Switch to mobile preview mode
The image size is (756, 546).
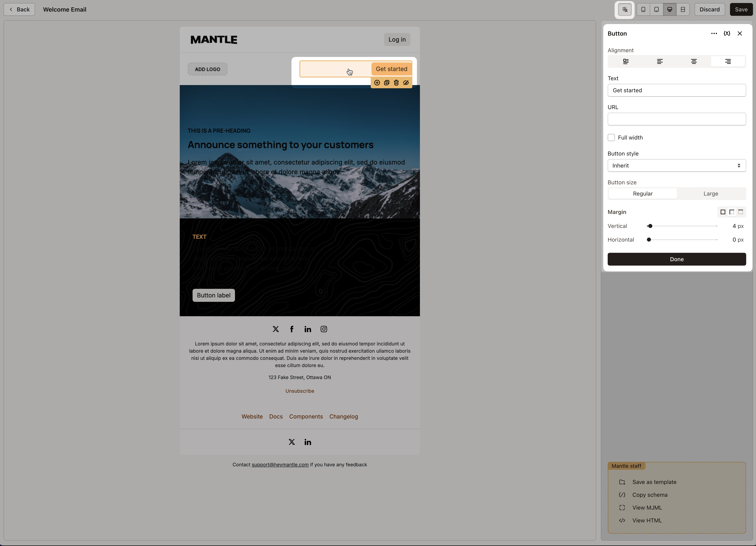tap(643, 9)
